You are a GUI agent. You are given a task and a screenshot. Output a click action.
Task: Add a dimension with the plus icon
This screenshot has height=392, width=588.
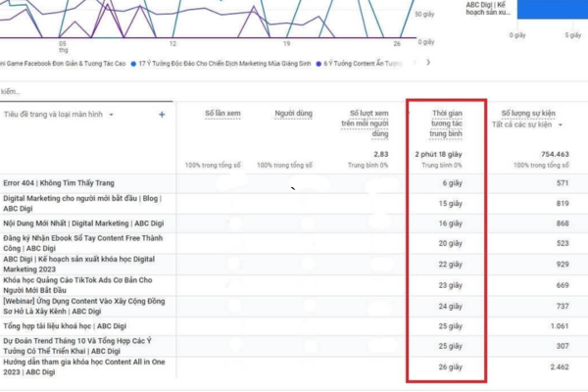click(162, 115)
